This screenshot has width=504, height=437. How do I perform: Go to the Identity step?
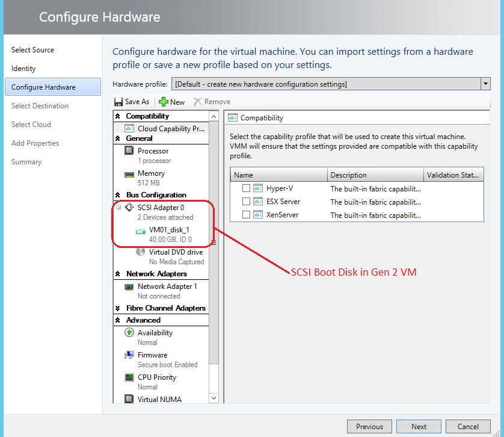[23, 69]
